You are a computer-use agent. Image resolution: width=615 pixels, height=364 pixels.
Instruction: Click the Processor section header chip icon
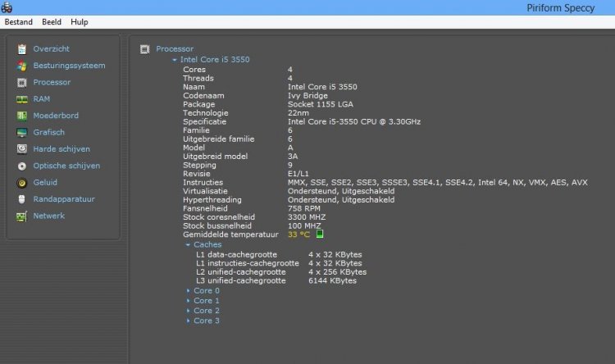(x=144, y=49)
